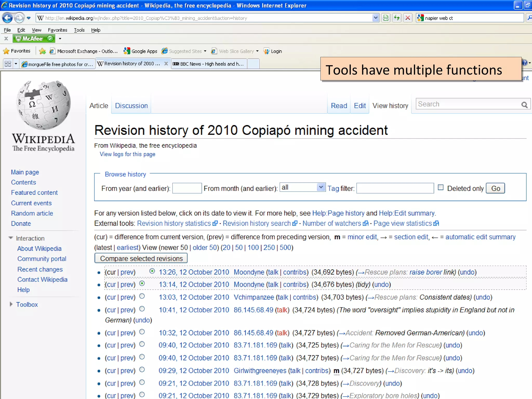
Task: Select the radio for 10:32 revision
Action: coord(142,332)
